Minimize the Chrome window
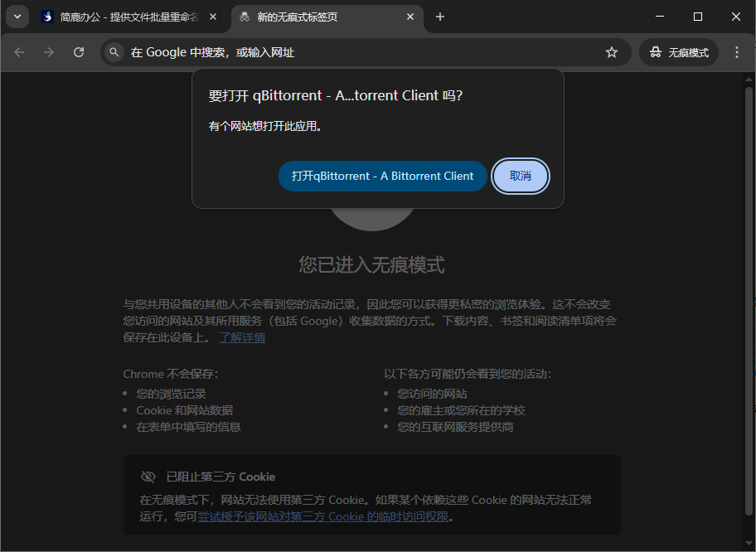 pos(660,17)
